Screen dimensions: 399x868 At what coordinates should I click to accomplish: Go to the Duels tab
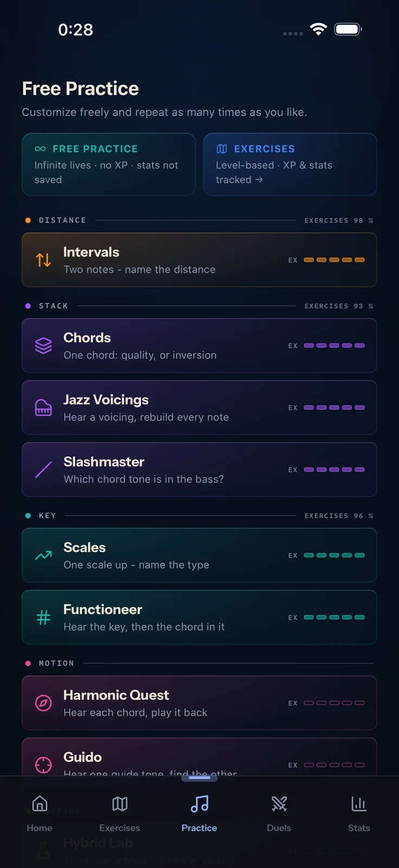[279, 813]
